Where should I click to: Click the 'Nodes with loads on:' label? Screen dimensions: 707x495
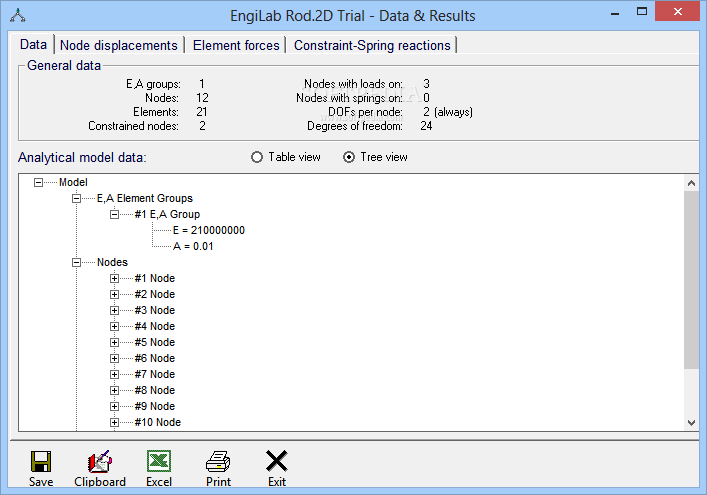(354, 84)
